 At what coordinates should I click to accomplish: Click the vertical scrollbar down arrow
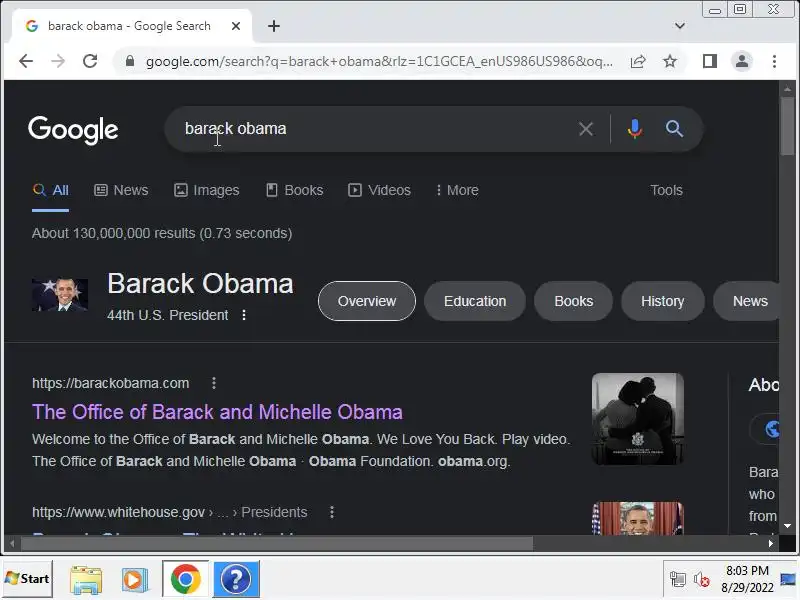click(x=787, y=526)
